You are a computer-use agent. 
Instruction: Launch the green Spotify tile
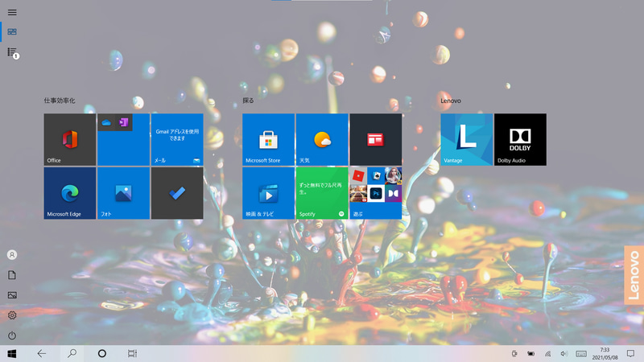click(x=322, y=193)
